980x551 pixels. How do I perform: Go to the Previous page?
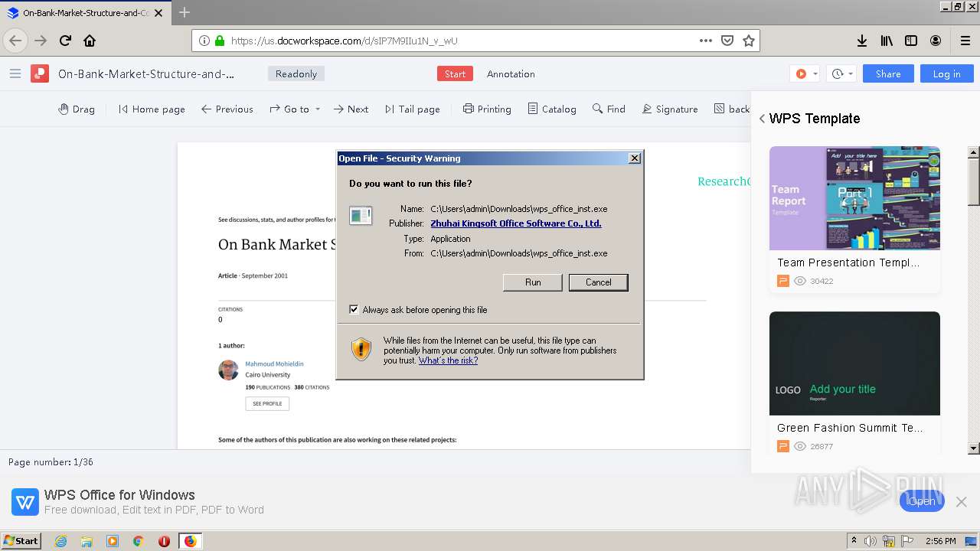point(227,109)
